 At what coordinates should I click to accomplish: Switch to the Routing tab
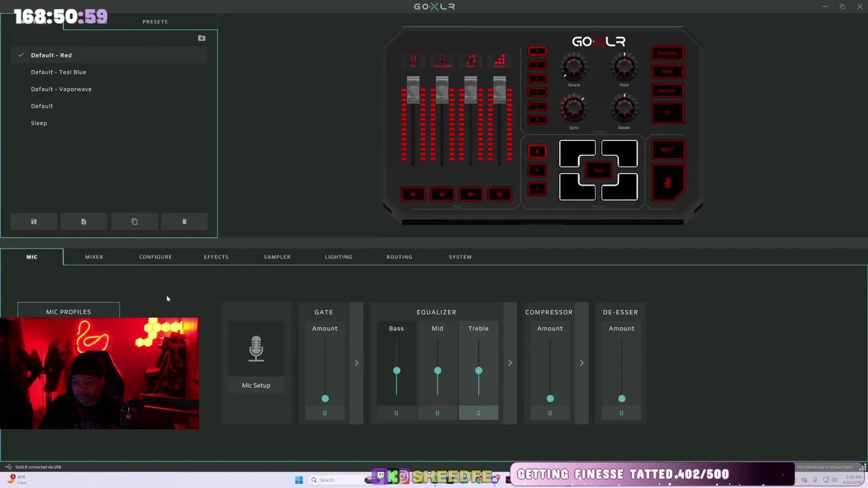point(399,257)
